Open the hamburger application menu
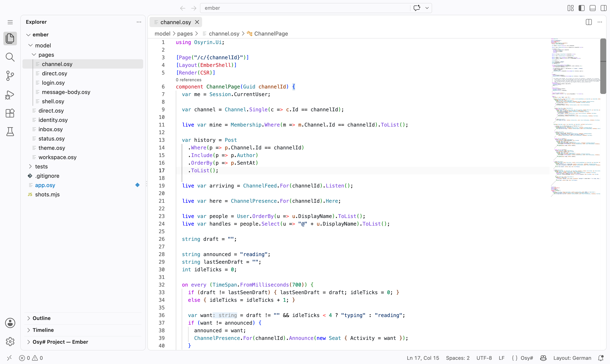The width and height of the screenshot is (610, 364). click(x=10, y=22)
